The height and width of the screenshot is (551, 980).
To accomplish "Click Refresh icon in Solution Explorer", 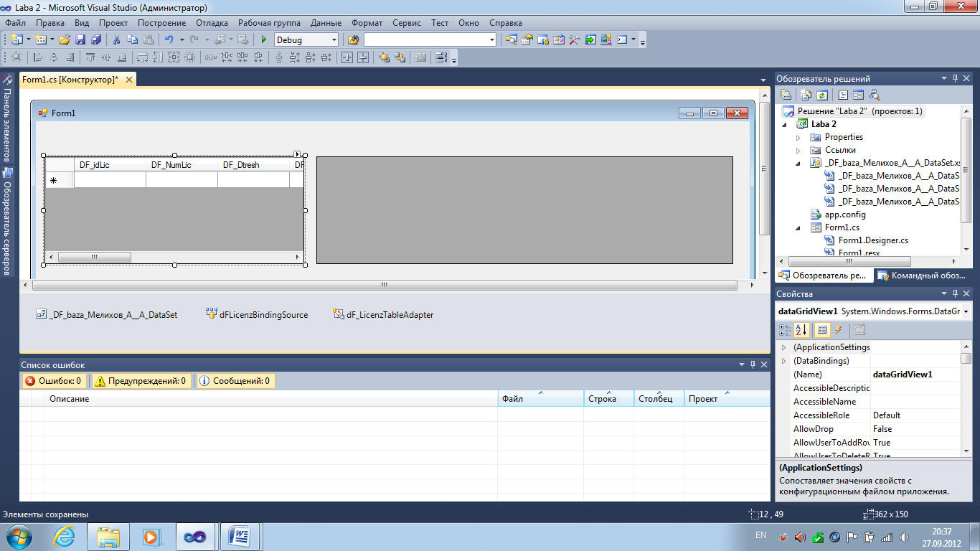I will tap(822, 95).
